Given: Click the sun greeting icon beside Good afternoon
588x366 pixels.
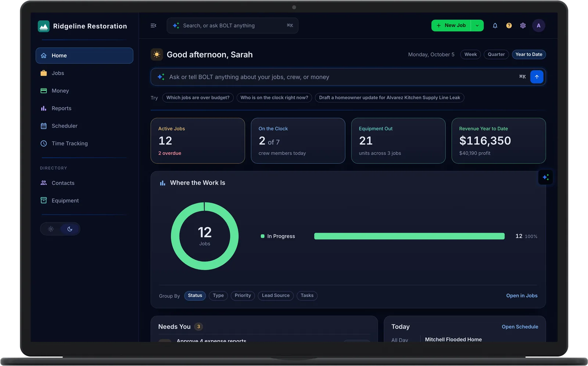Looking at the screenshot, I should click(157, 54).
